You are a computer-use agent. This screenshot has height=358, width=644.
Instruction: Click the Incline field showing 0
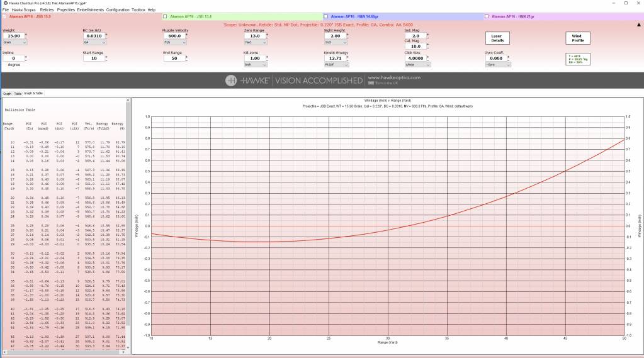click(x=14, y=58)
